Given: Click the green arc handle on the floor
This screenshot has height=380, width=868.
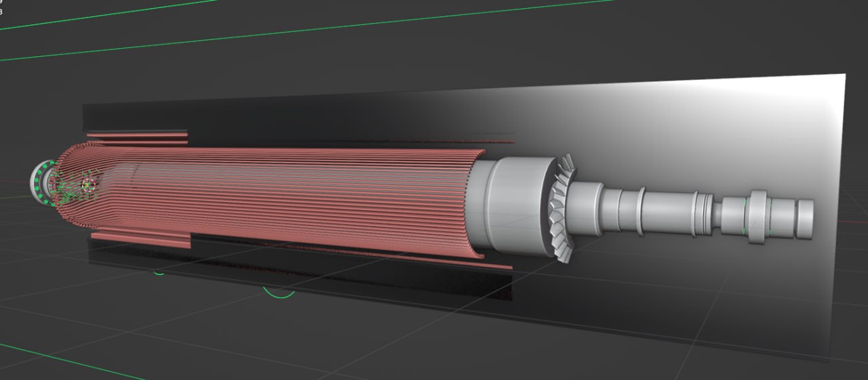Looking at the screenshot, I should pyautogui.click(x=279, y=294).
